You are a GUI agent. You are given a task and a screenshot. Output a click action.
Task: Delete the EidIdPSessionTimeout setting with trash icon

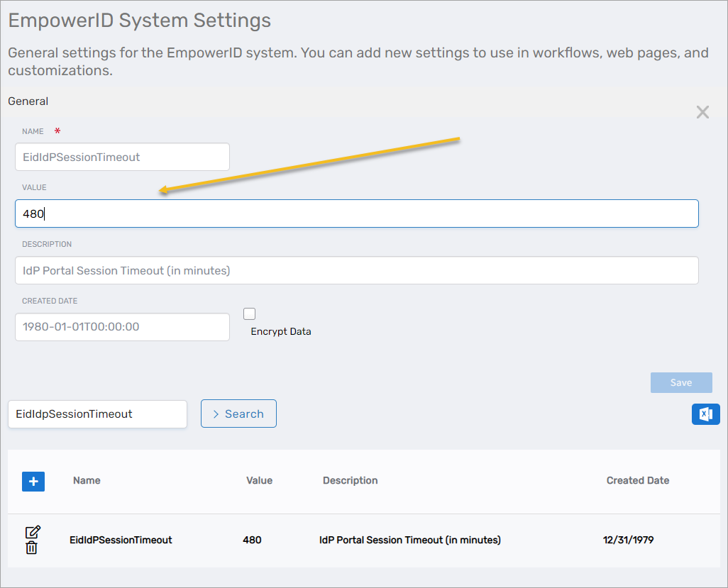32,548
